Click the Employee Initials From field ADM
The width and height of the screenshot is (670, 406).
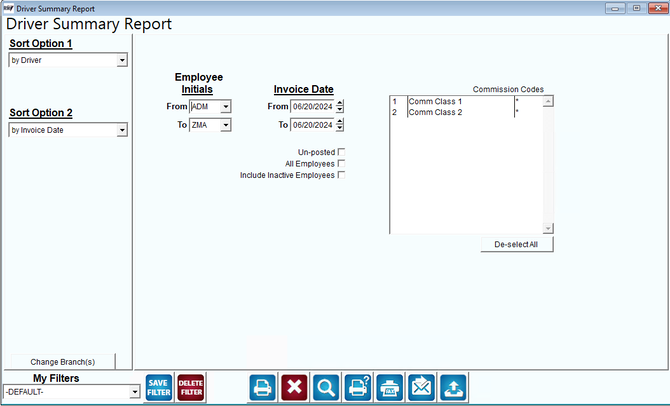[x=205, y=106]
